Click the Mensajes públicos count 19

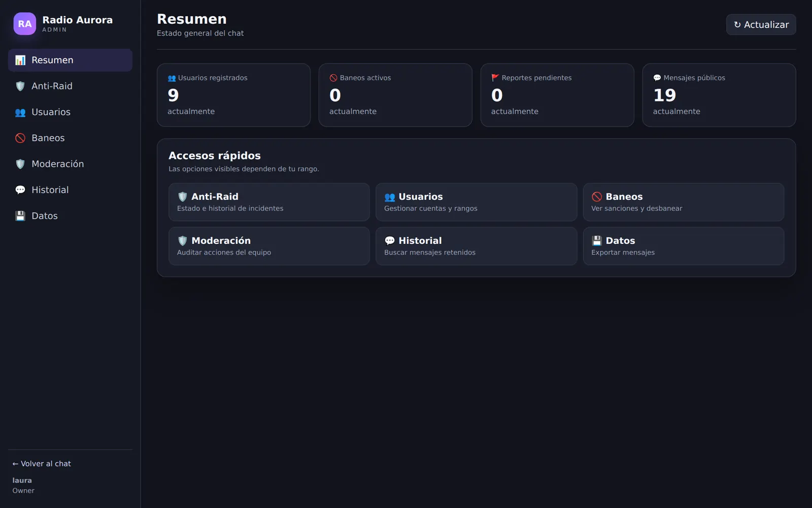pos(664,95)
